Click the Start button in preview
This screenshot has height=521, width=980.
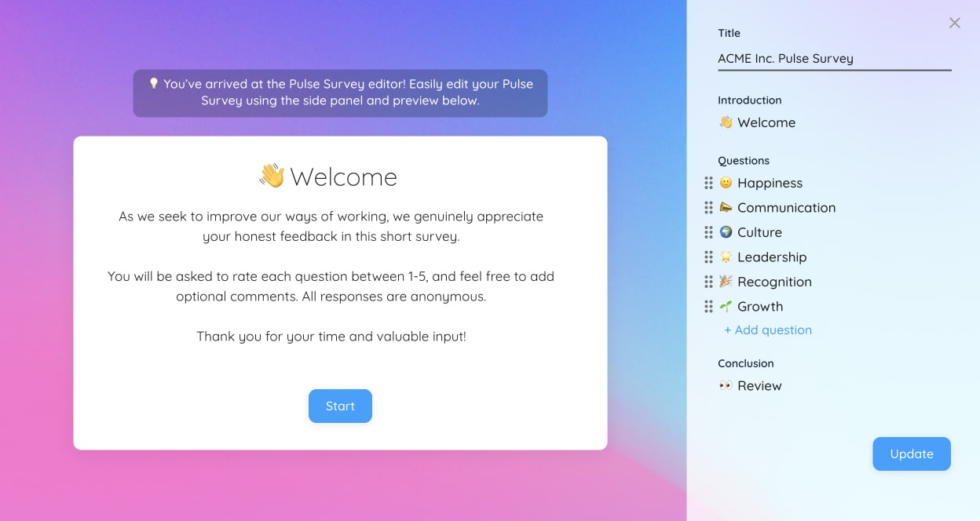(340, 406)
